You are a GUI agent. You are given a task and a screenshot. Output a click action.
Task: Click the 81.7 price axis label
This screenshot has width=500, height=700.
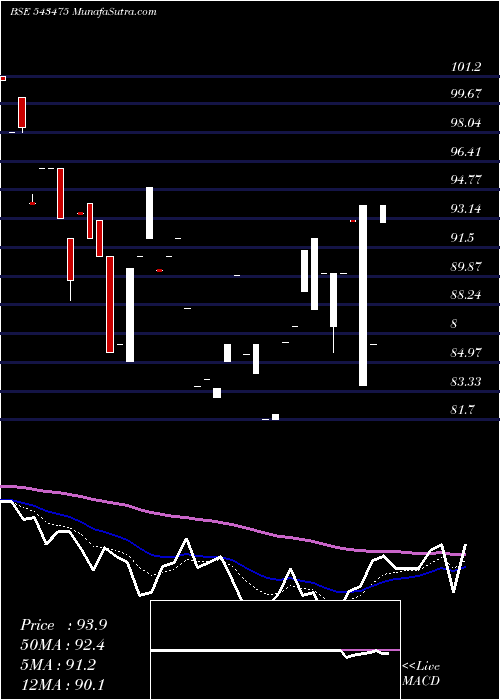click(462, 409)
